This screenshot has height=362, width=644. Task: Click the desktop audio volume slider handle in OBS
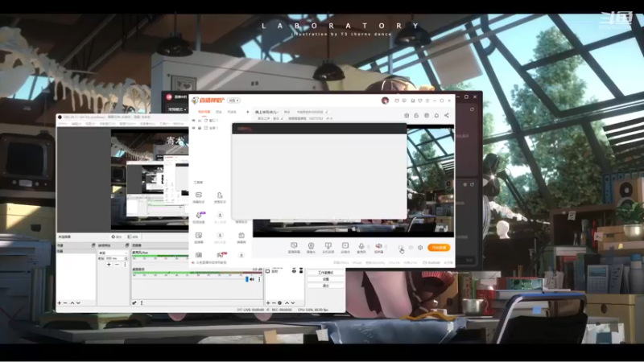(247, 279)
